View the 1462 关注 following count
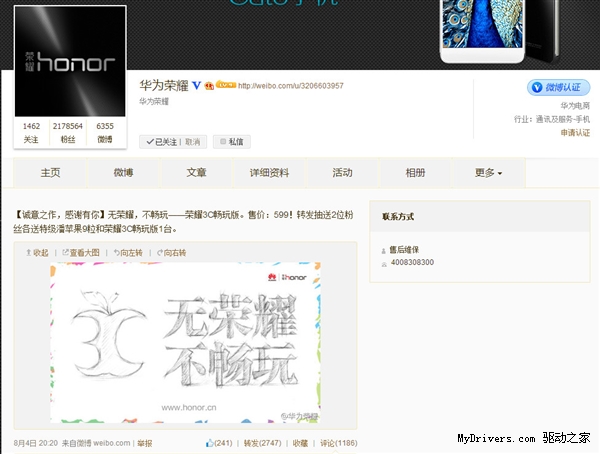600x454 pixels. tap(31, 132)
